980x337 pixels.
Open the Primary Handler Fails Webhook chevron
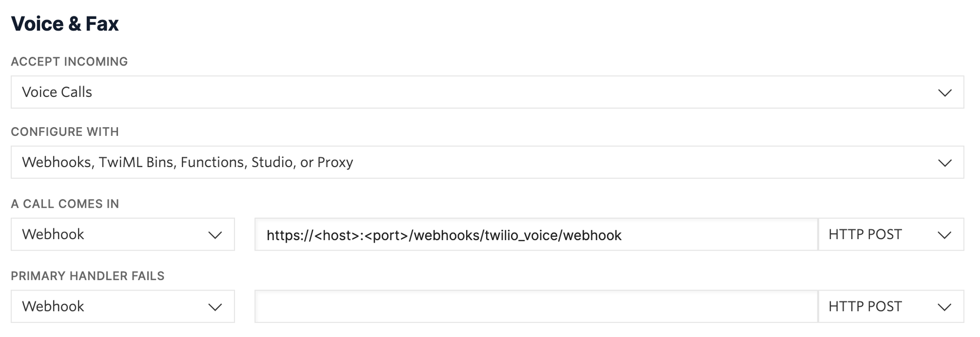[215, 307]
